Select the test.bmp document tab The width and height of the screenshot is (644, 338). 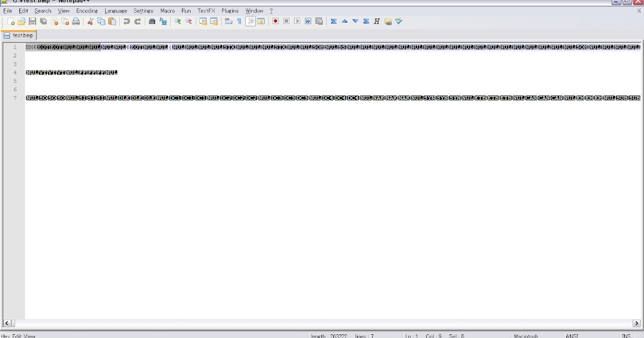[x=19, y=35]
